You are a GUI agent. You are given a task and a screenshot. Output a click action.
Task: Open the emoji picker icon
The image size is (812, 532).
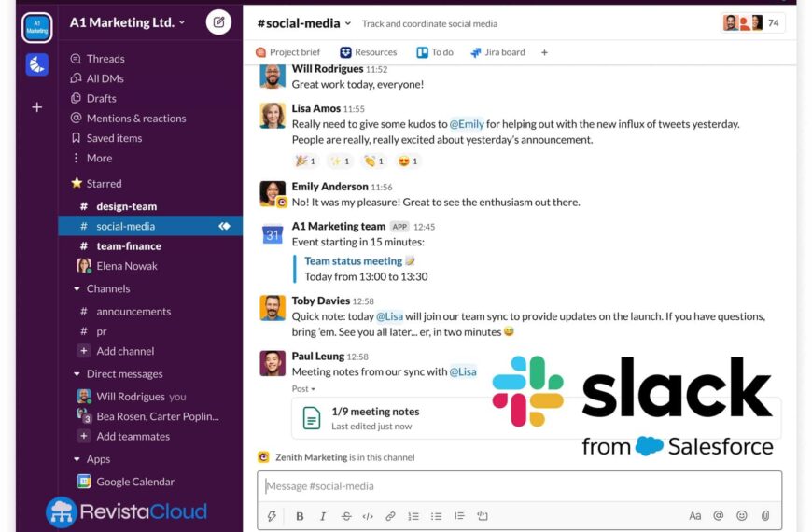[742, 515]
